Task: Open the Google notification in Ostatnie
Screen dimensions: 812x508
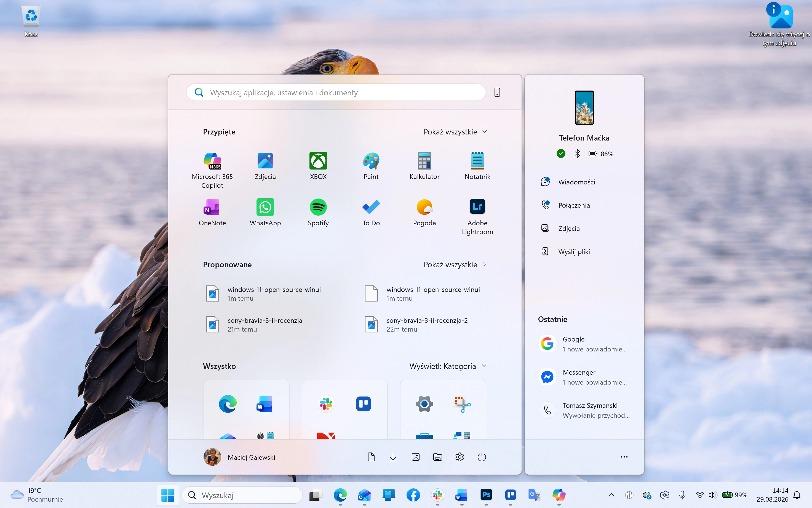Action: (x=584, y=344)
